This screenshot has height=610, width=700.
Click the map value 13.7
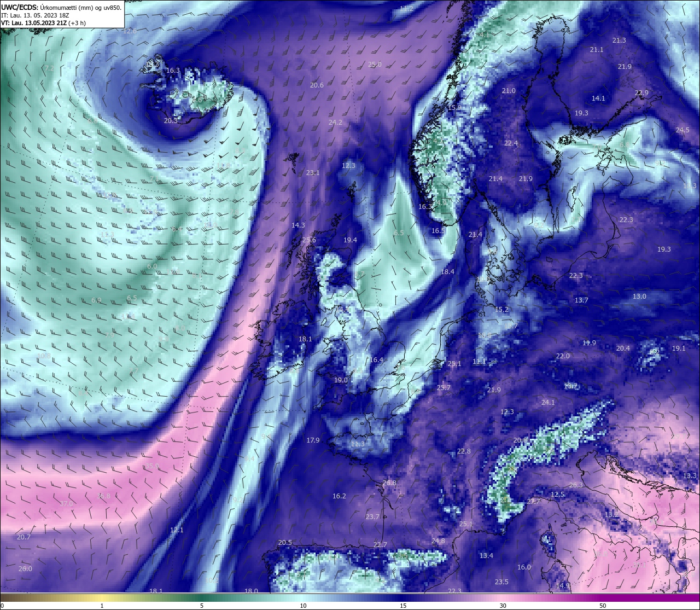581,300
